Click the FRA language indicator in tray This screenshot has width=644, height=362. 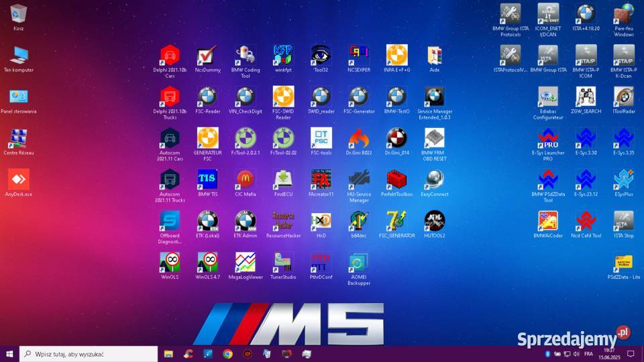pos(588,353)
